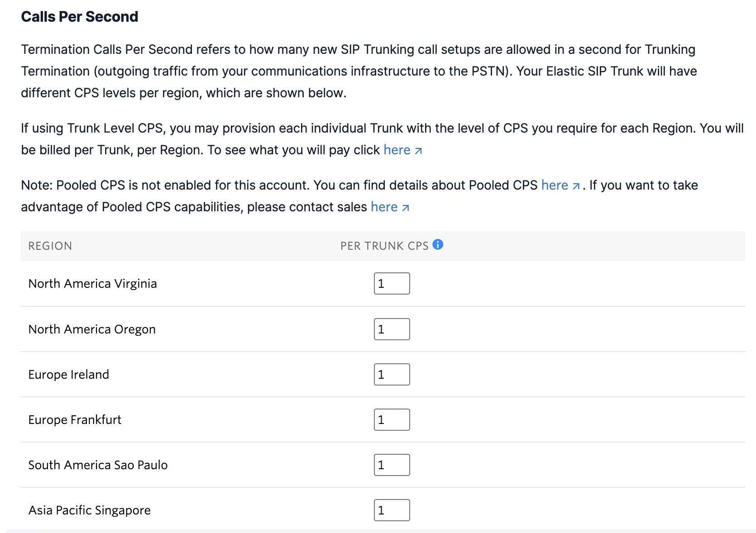Click the PER TRUNK CPS column header
This screenshot has height=533, width=756.
coord(384,246)
